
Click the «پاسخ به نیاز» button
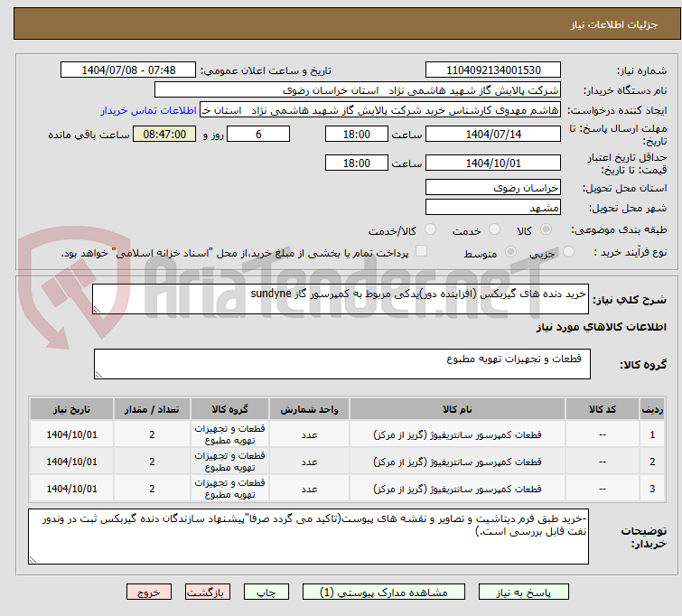[x=528, y=593]
